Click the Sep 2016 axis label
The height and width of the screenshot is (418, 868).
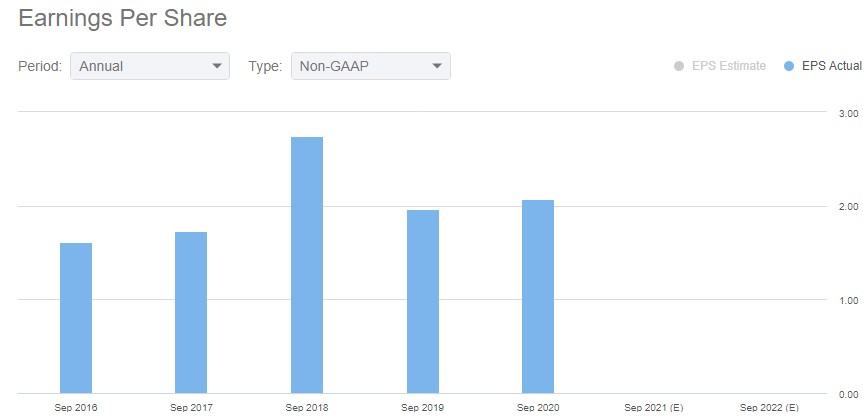[76, 408]
